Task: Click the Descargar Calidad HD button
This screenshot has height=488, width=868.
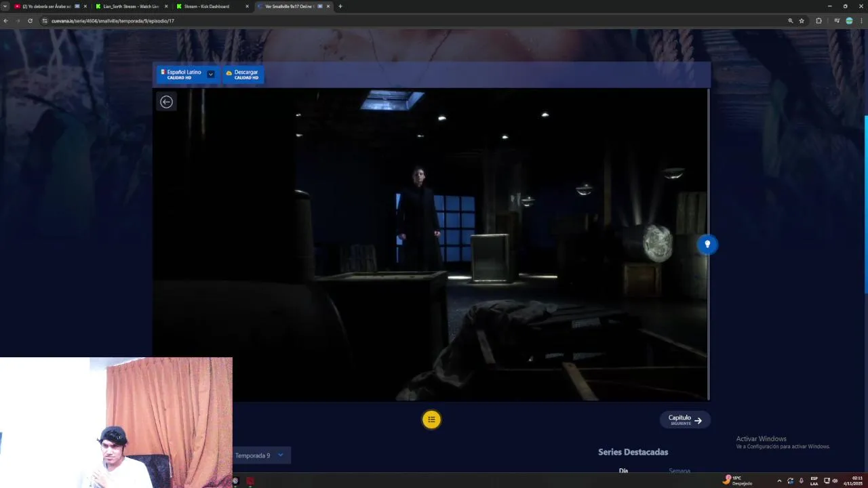Action: click(243, 74)
